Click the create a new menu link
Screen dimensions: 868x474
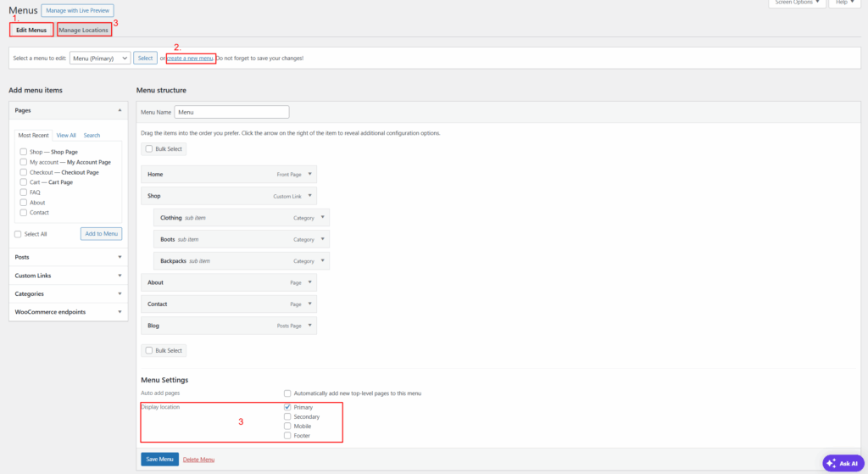click(x=190, y=59)
